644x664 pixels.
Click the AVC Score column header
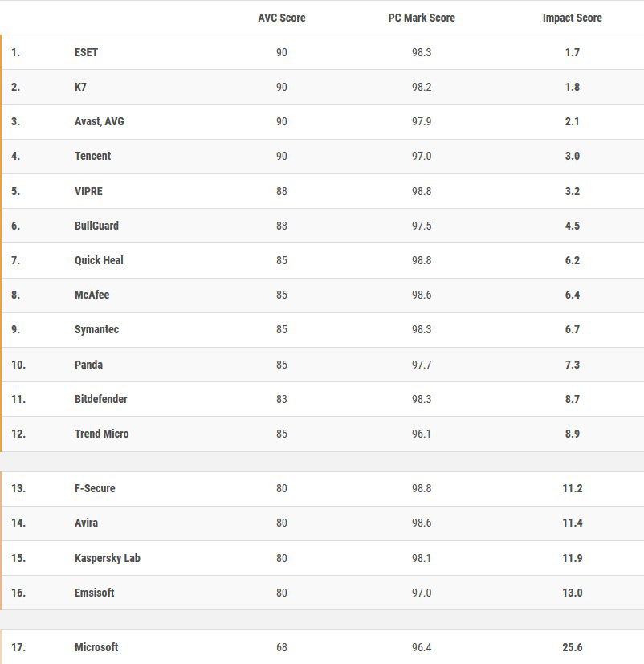click(282, 18)
